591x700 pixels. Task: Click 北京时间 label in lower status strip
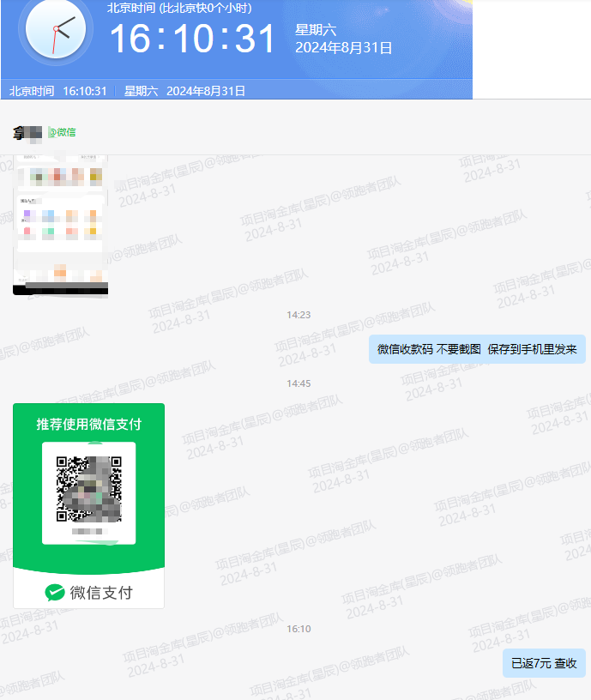32,91
